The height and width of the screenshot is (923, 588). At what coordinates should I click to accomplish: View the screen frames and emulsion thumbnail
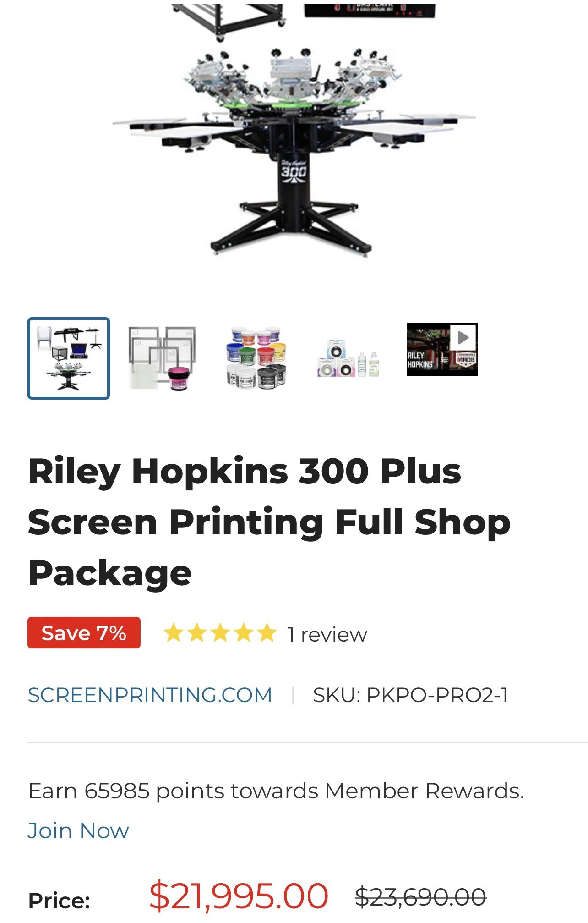pos(163,358)
